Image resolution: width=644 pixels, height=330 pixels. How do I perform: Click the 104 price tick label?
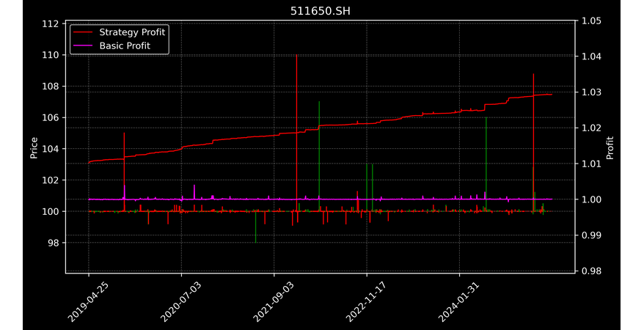pos(50,149)
